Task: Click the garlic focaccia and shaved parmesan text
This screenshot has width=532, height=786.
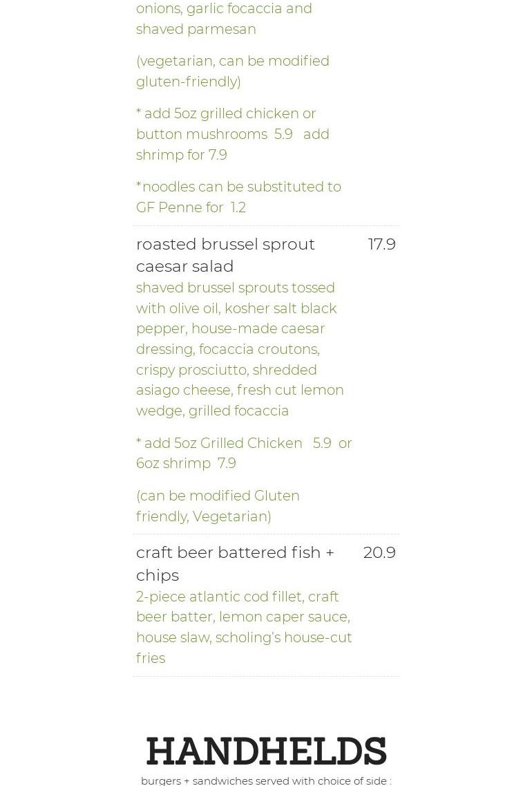Action: click(x=224, y=19)
